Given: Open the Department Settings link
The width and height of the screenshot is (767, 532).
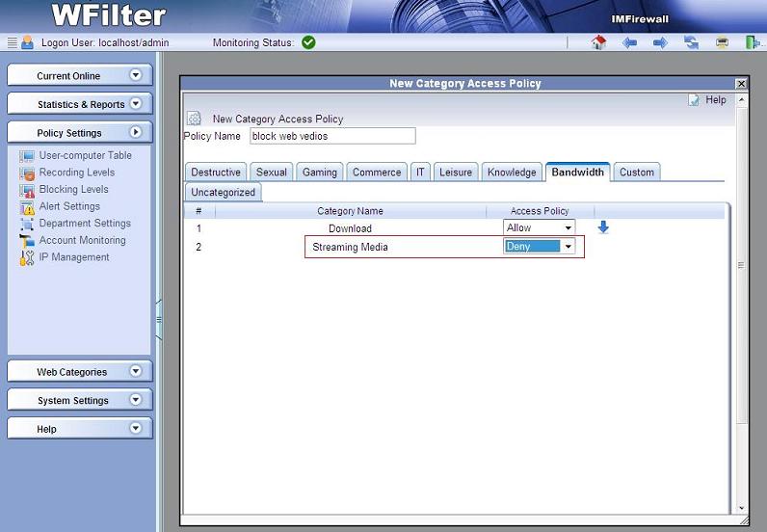Looking at the screenshot, I should 85,224.
